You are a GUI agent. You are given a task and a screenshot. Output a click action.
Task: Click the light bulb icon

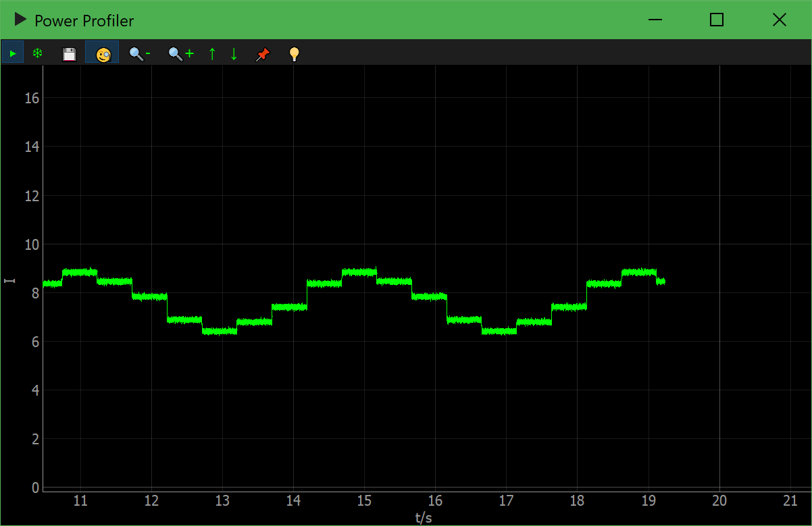(x=294, y=54)
